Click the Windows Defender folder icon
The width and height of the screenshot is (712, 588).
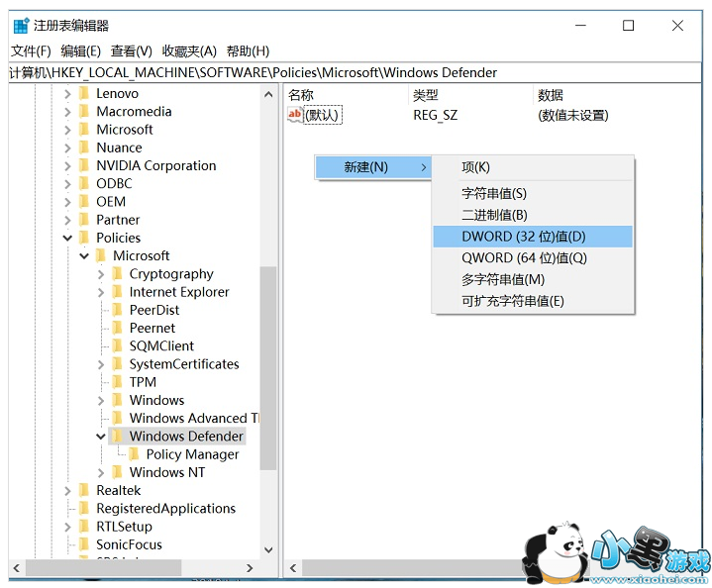click(117, 436)
